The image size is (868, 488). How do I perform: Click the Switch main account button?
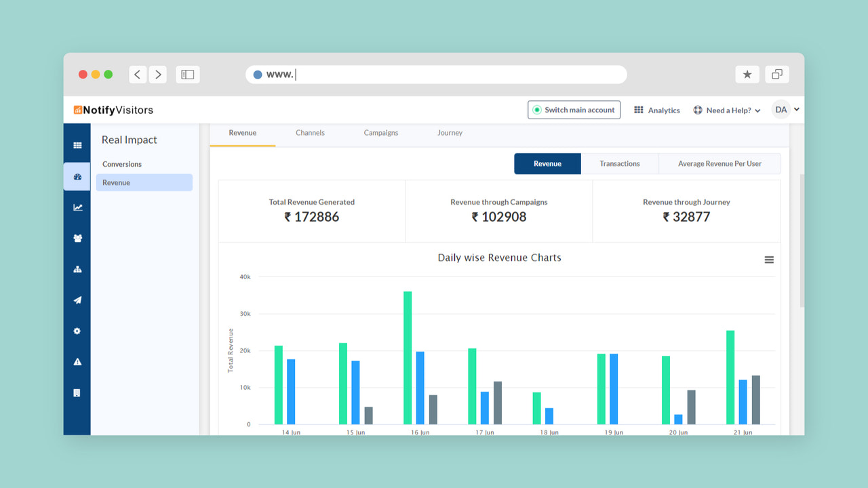574,109
